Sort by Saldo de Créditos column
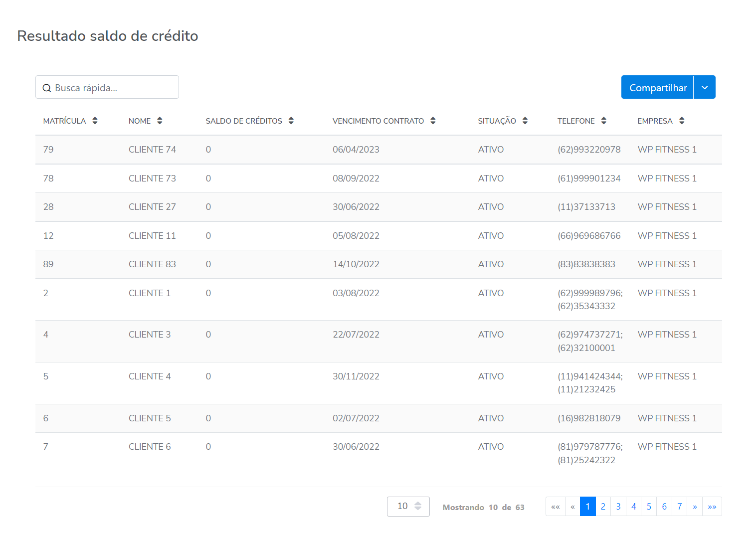The height and width of the screenshot is (534, 756). (291, 121)
